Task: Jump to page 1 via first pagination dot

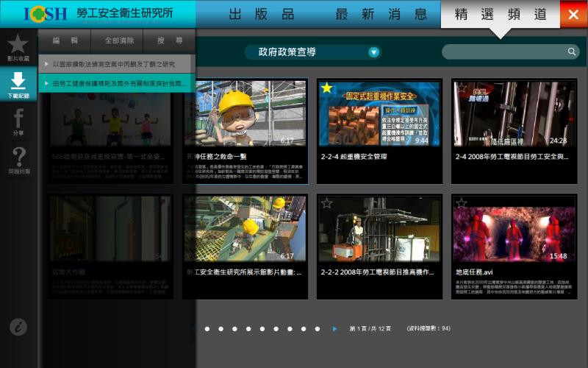Action: point(207,329)
